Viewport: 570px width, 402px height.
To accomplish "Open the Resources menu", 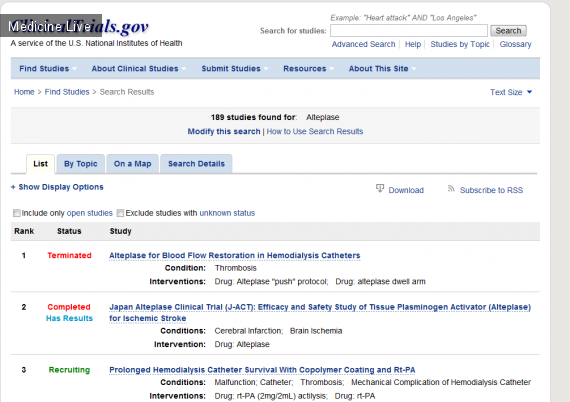I will 308,69.
